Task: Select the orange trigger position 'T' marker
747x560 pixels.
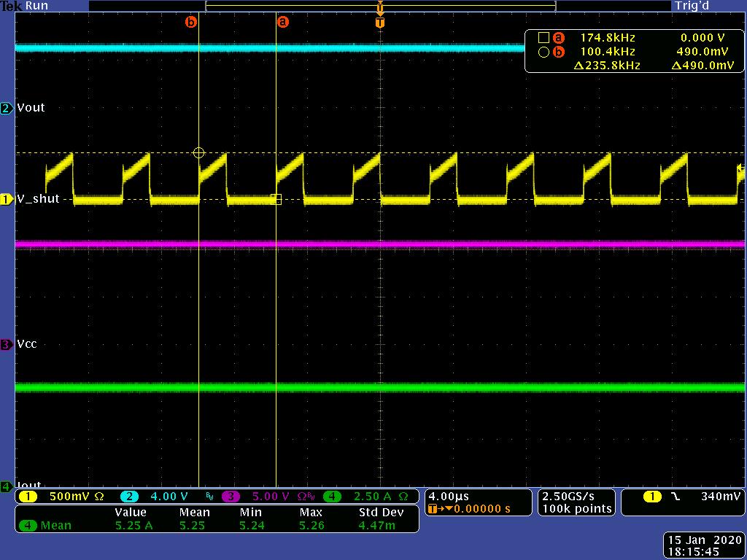Action: (379, 23)
